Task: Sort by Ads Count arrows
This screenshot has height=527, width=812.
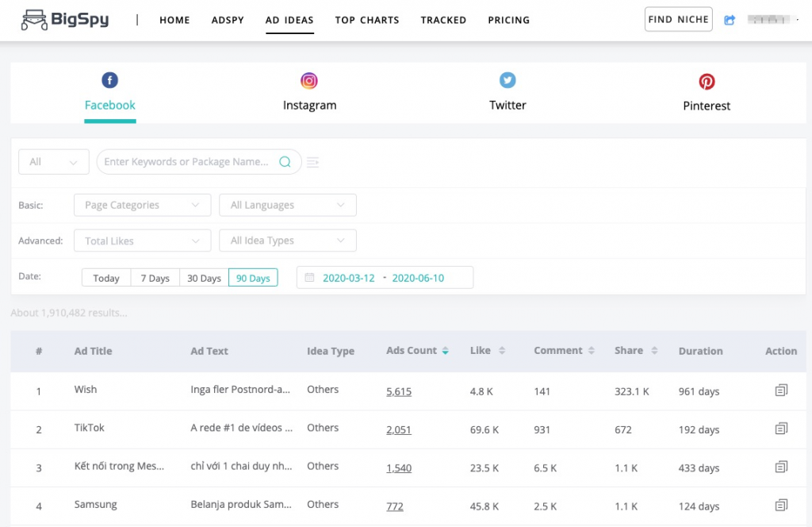Action: [446, 351]
